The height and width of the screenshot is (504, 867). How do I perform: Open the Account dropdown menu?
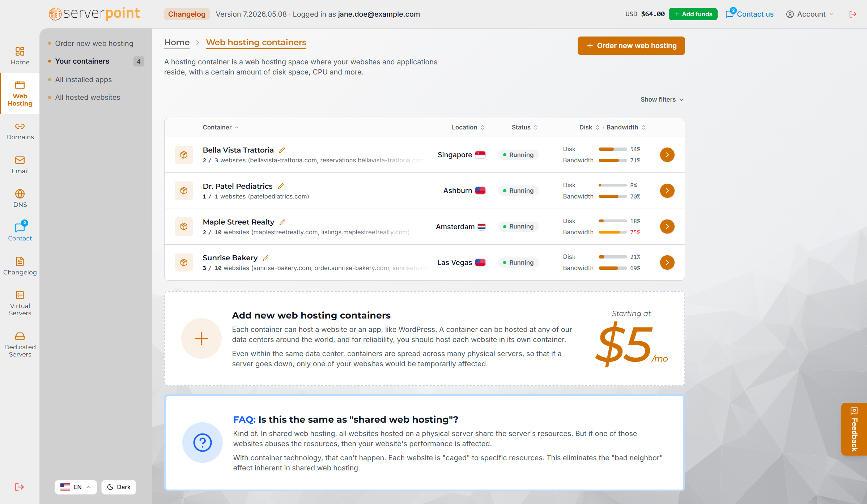pyautogui.click(x=810, y=14)
